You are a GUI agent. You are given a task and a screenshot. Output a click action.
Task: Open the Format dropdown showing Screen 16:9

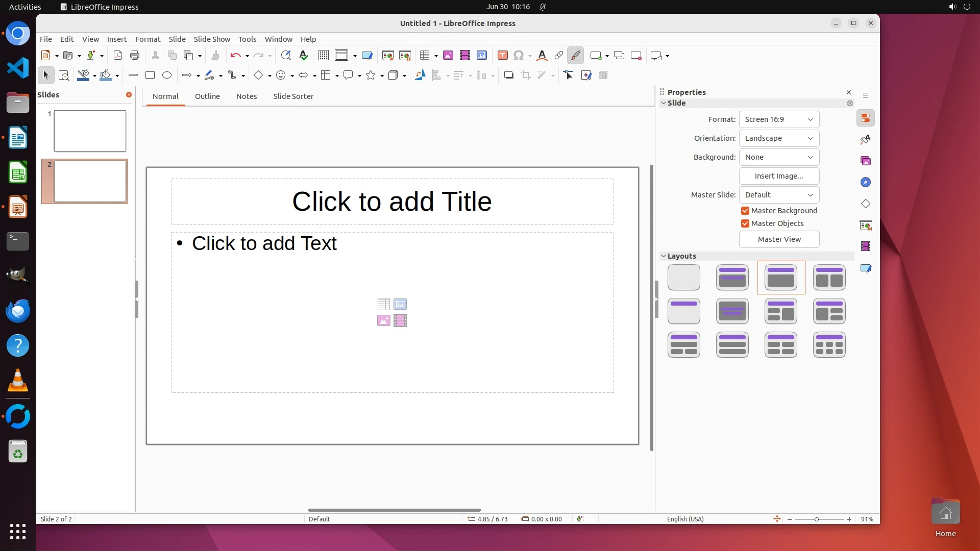[779, 119]
